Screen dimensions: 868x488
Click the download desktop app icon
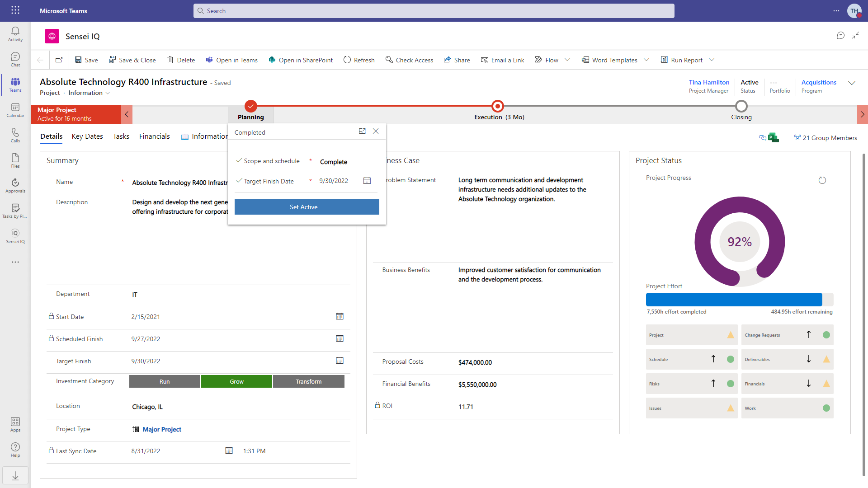(x=15, y=476)
